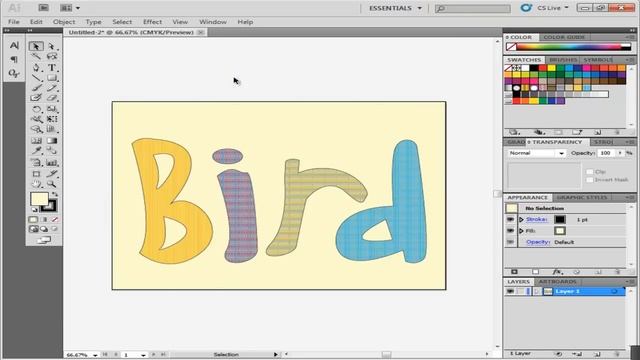The image size is (640, 360).
Task: Click the search field in top bar
Action: [473, 8]
